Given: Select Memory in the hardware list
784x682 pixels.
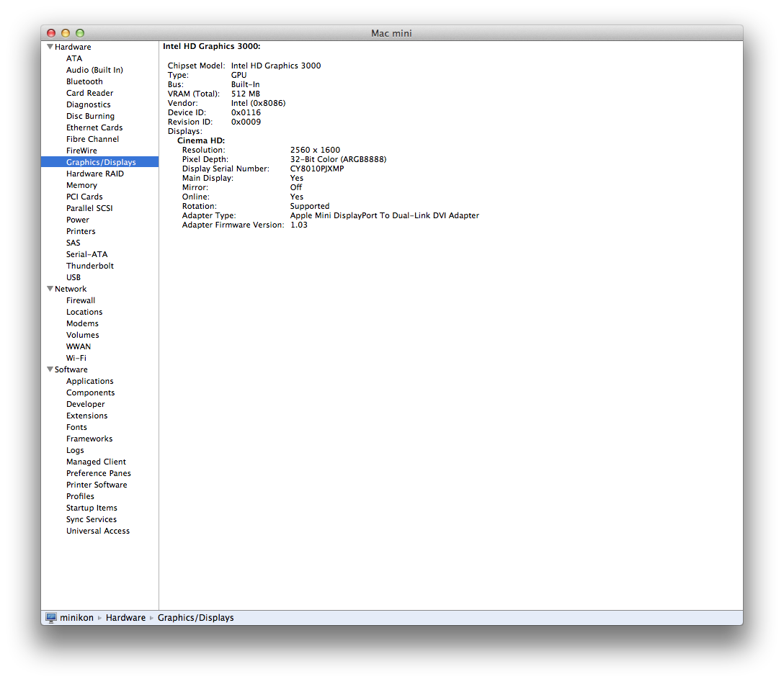Looking at the screenshot, I should (81, 185).
